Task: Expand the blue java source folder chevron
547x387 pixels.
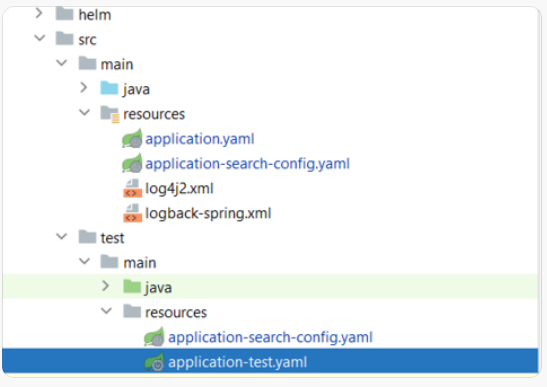Action: [83, 87]
